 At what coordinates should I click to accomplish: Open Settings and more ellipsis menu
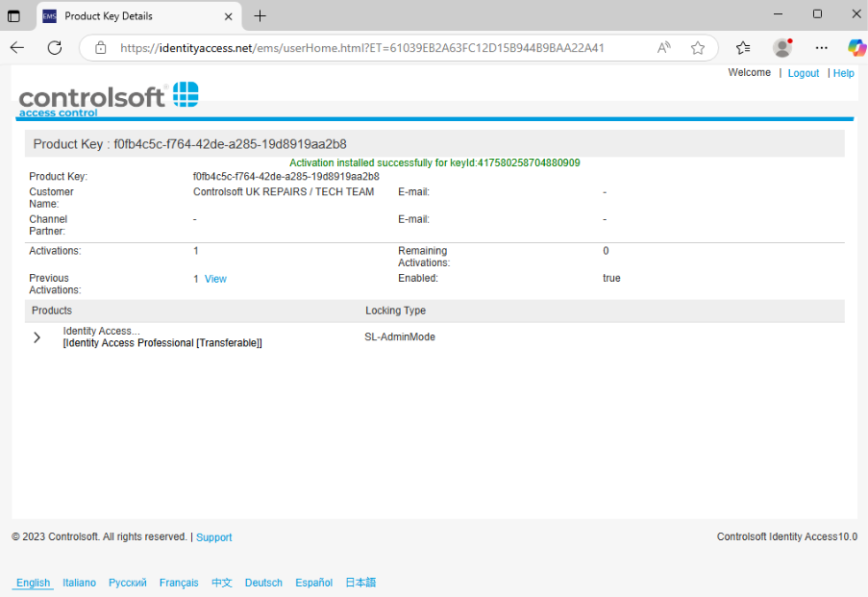[x=822, y=48]
